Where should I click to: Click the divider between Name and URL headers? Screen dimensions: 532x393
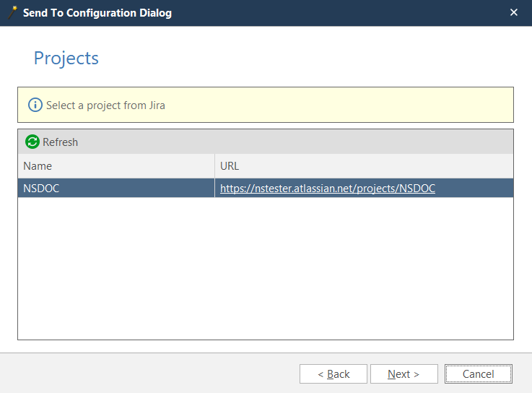click(214, 166)
